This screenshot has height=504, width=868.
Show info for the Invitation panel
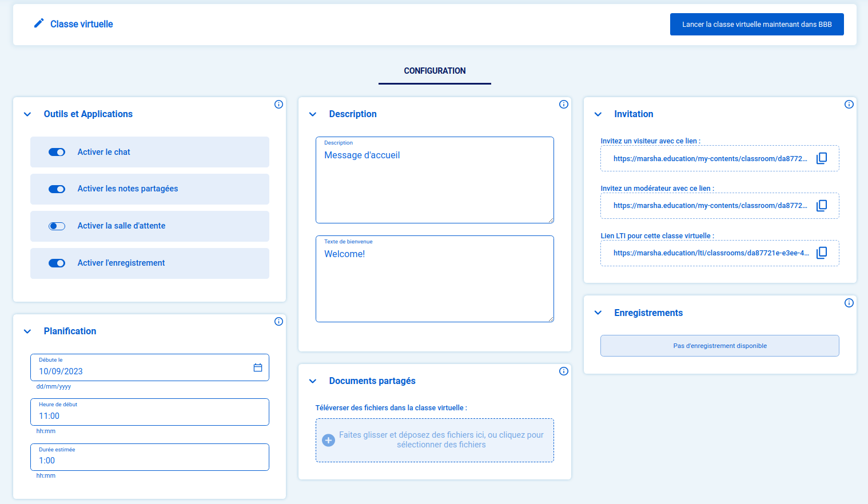[x=849, y=104]
